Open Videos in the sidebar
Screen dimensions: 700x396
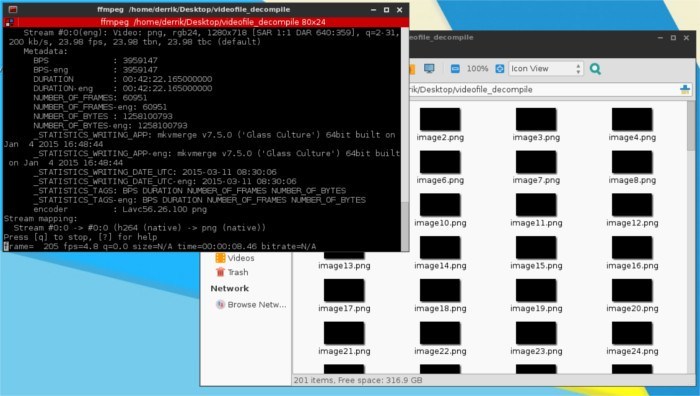click(235, 258)
